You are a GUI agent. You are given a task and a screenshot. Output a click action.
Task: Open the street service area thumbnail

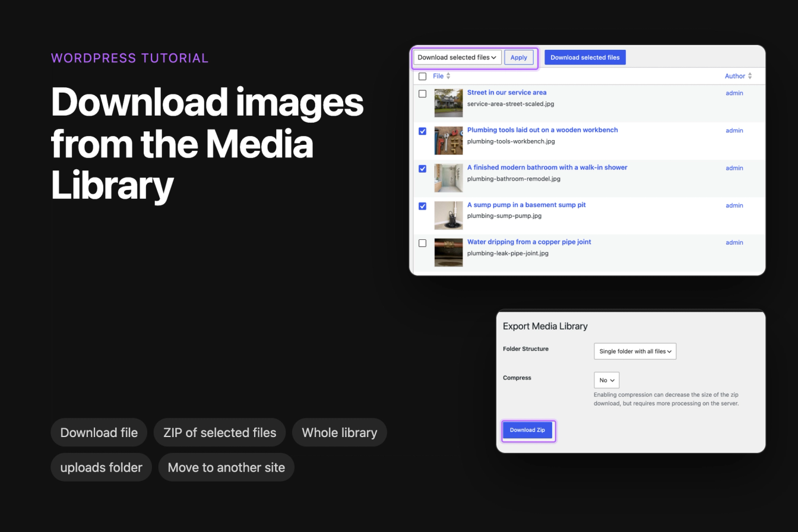pos(448,103)
